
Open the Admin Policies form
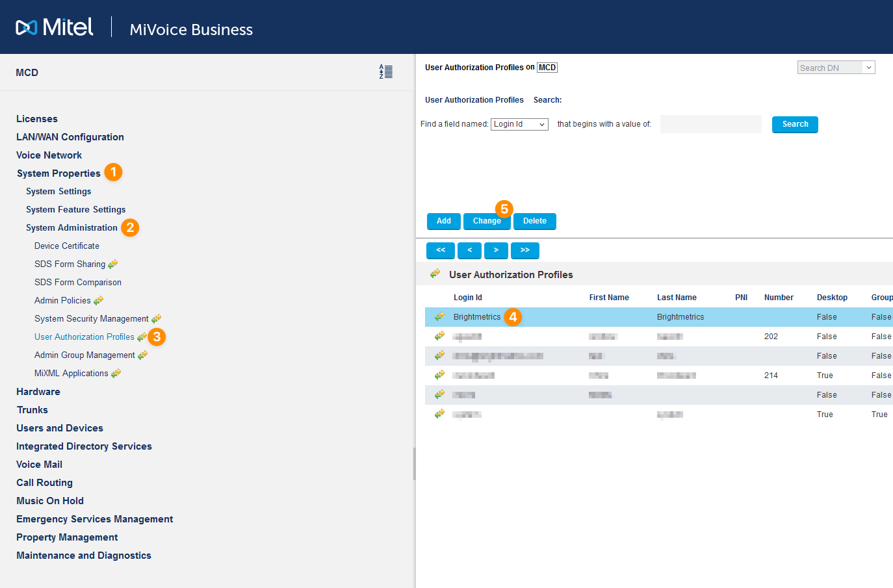(x=62, y=301)
